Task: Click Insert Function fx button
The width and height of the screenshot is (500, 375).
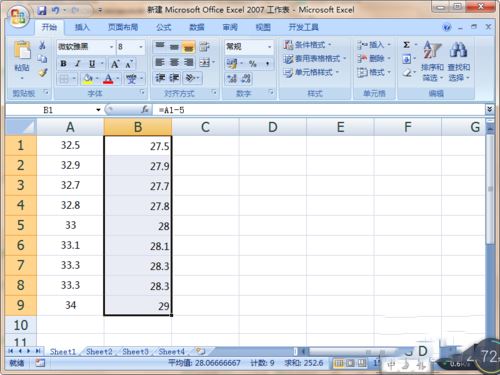Action: [145, 109]
